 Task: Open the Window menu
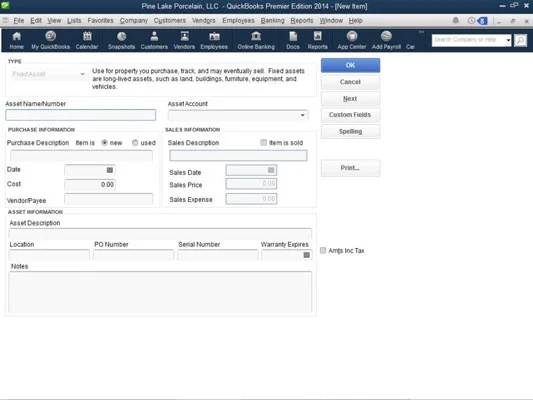(331, 21)
